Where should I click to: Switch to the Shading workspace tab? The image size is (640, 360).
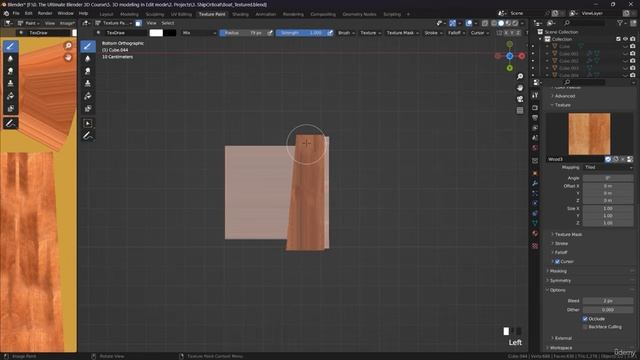pos(240,14)
